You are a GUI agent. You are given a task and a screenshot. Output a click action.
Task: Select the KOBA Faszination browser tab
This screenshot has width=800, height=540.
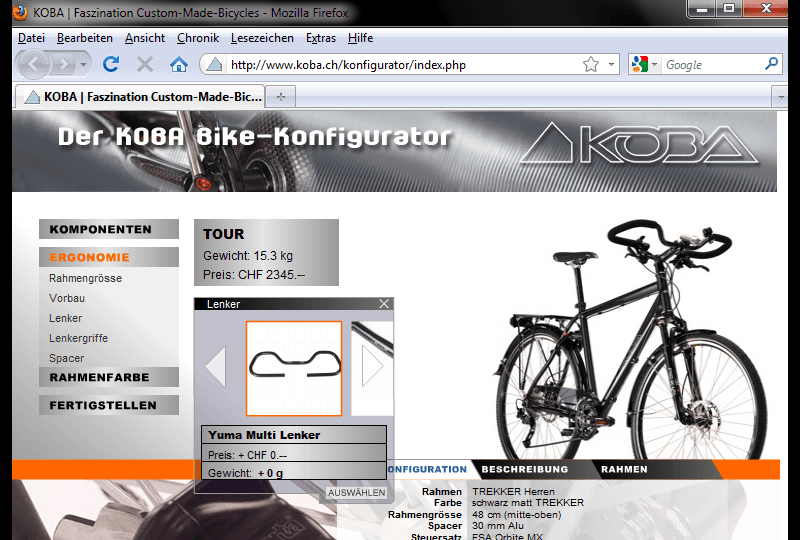(x=140, y=96)
